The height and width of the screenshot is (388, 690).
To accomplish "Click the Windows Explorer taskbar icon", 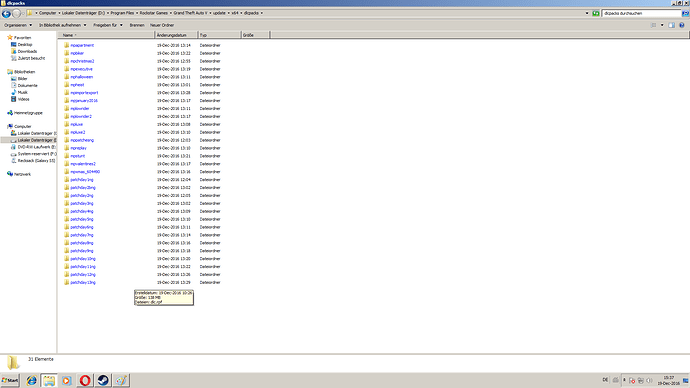I will tap(49, 380).
